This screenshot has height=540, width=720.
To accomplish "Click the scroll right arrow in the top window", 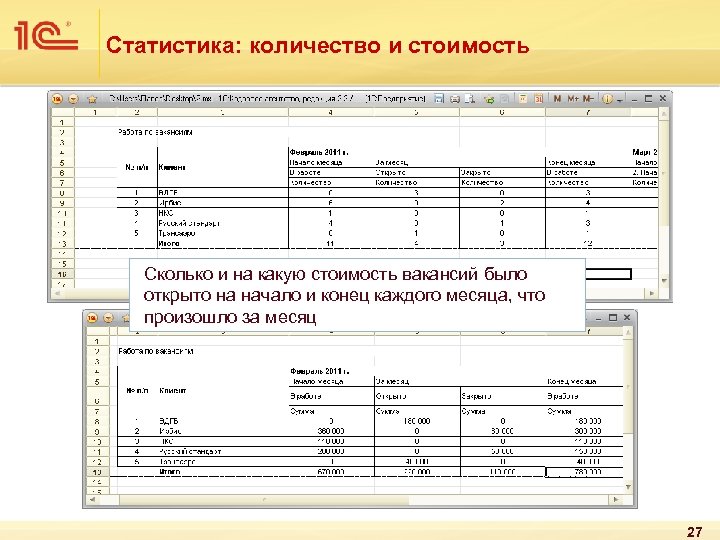I will click(x=652, y=293).
